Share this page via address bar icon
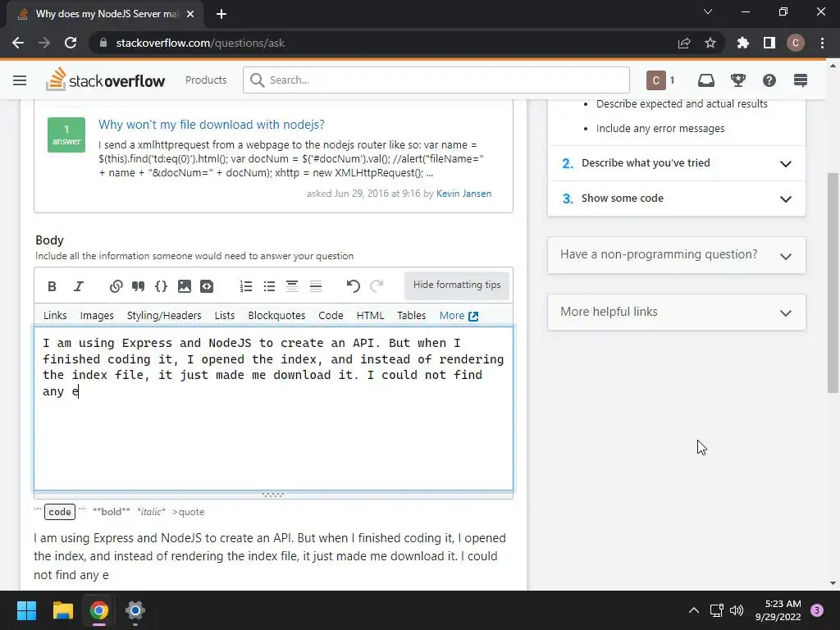This screenshot has height=630, width=840. click(684, 43)
